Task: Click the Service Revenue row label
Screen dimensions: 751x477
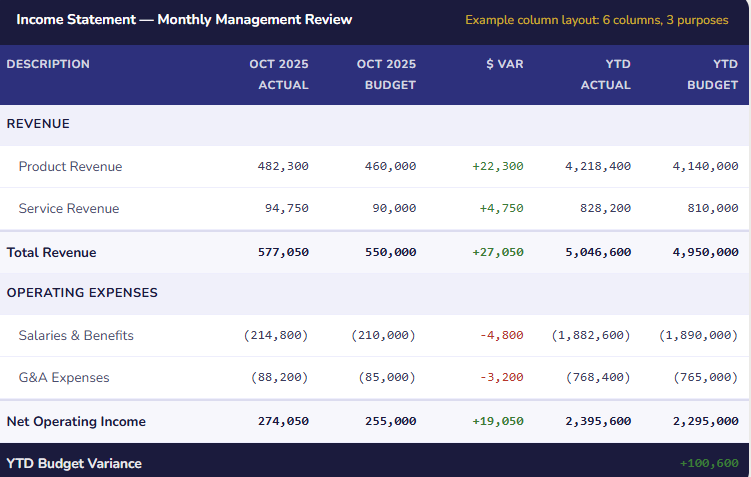Action: [x=68, y=208]
